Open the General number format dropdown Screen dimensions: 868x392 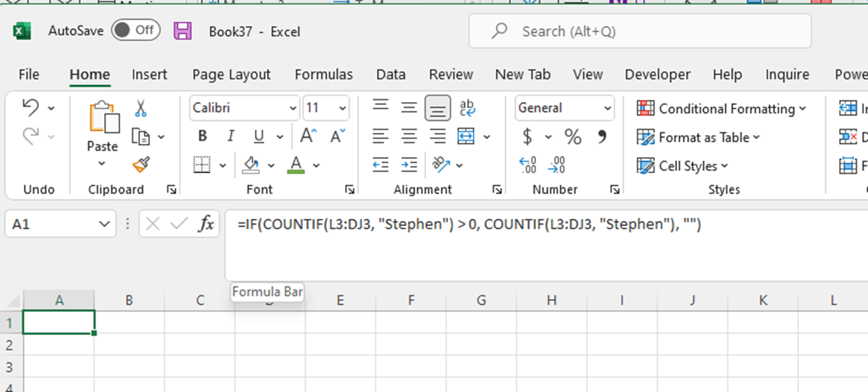click(x=607, y=108)
